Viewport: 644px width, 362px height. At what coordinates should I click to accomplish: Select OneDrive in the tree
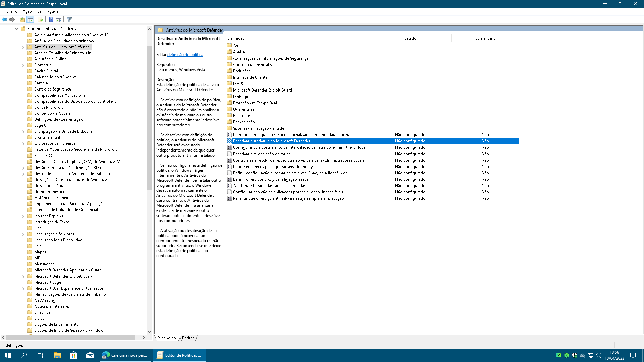[42, 312]
